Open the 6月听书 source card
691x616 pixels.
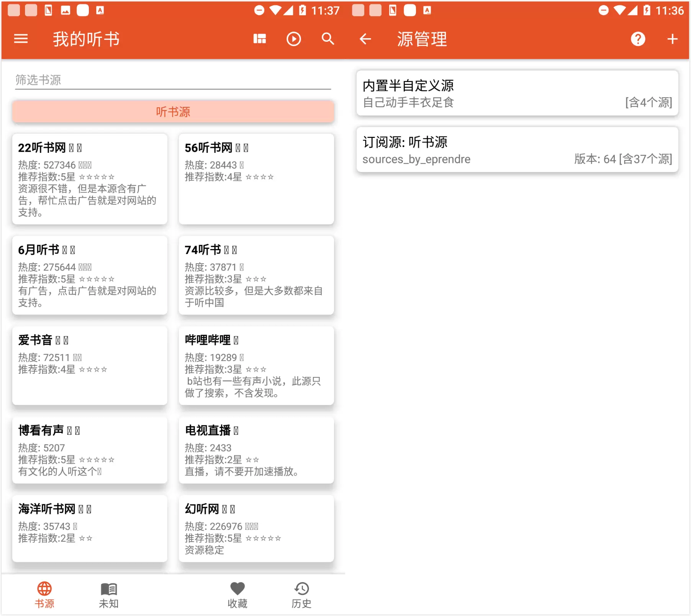[90, 275]
